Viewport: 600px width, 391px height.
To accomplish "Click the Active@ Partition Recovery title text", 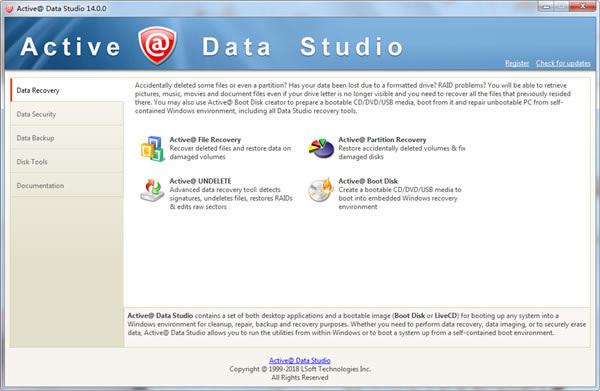I will click(x=382, y=140).
